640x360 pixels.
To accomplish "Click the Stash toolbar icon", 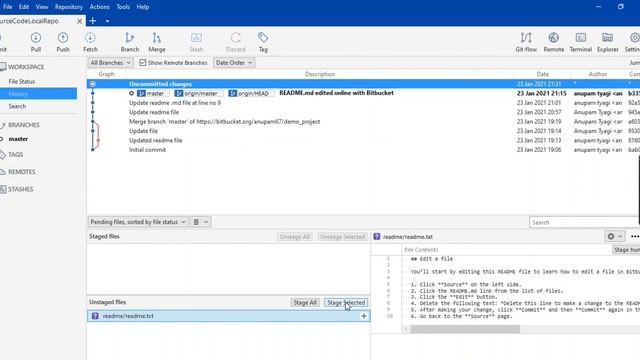I will (196, 42).
